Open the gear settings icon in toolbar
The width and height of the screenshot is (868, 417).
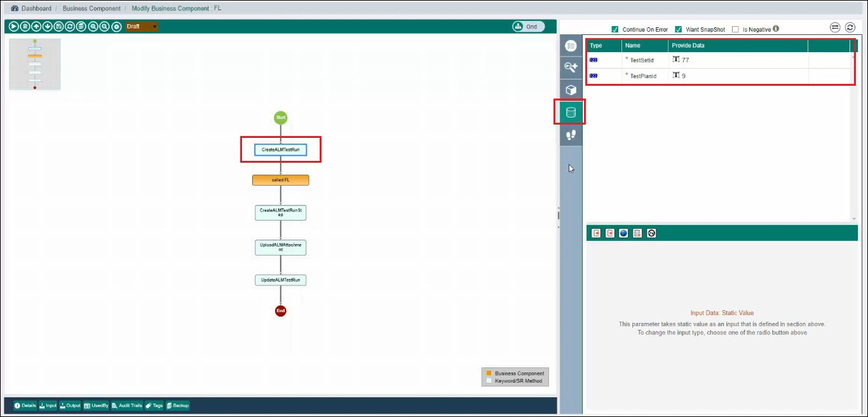coord(116,27)
